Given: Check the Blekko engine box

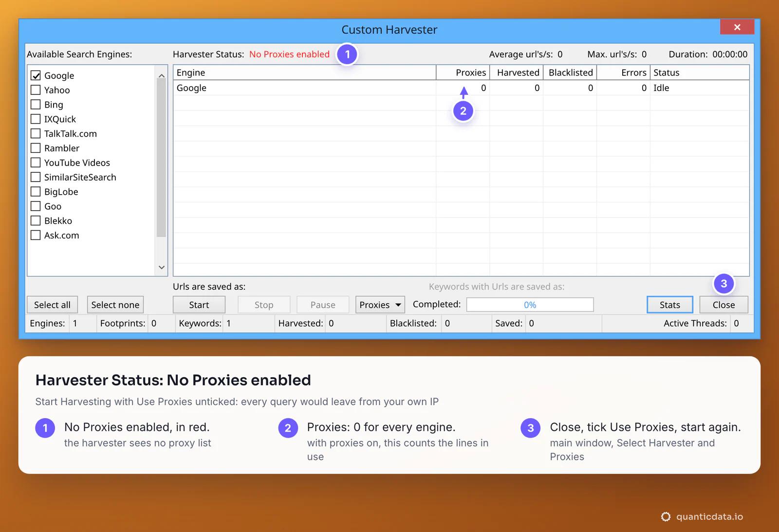Looking at the screenshot, I should click(x=36, y=220).
